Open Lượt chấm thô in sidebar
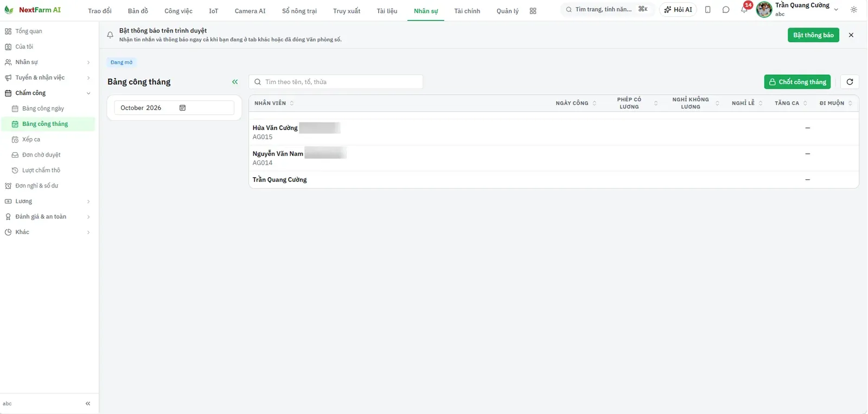 [x=48, y=170]
